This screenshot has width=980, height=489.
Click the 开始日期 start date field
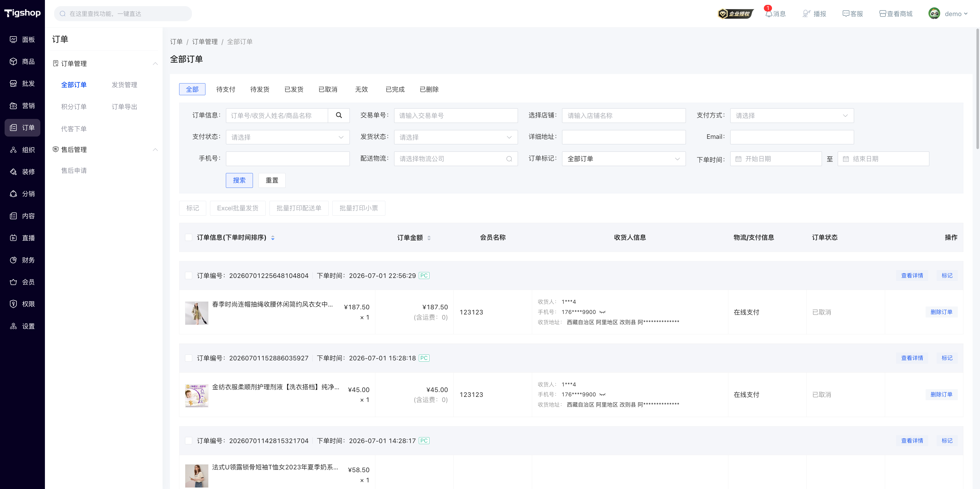pyautogui.click(x=776, y=159)
